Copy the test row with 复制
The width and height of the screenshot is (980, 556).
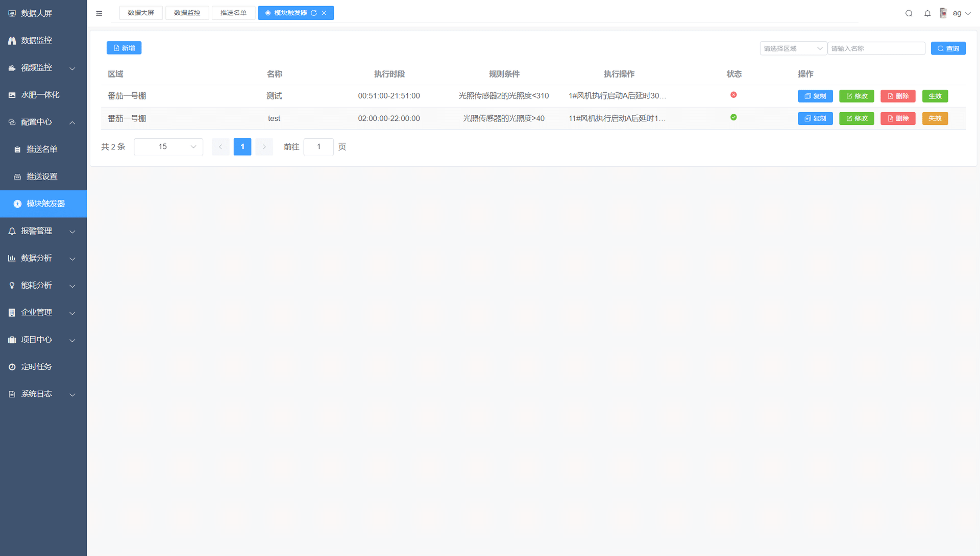815,118
